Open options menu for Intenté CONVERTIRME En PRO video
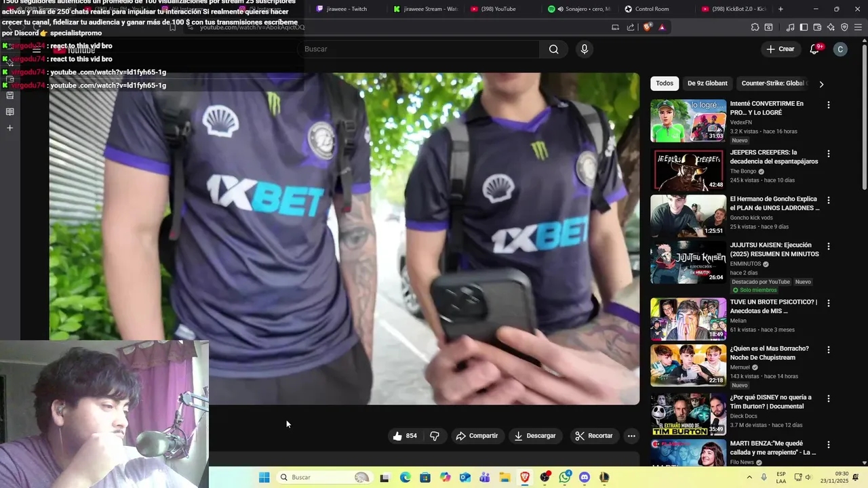This screenshot has width=868, height=488. 828,105
